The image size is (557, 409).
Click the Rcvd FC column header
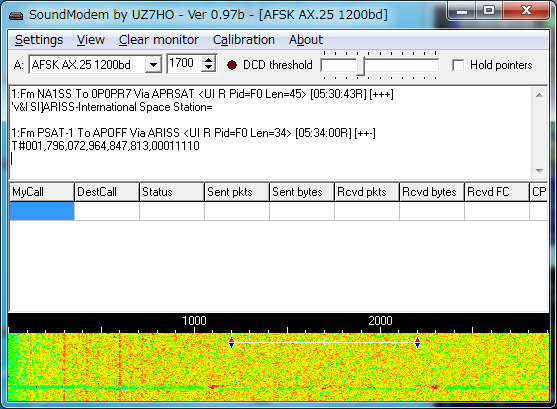click(497, 192)
